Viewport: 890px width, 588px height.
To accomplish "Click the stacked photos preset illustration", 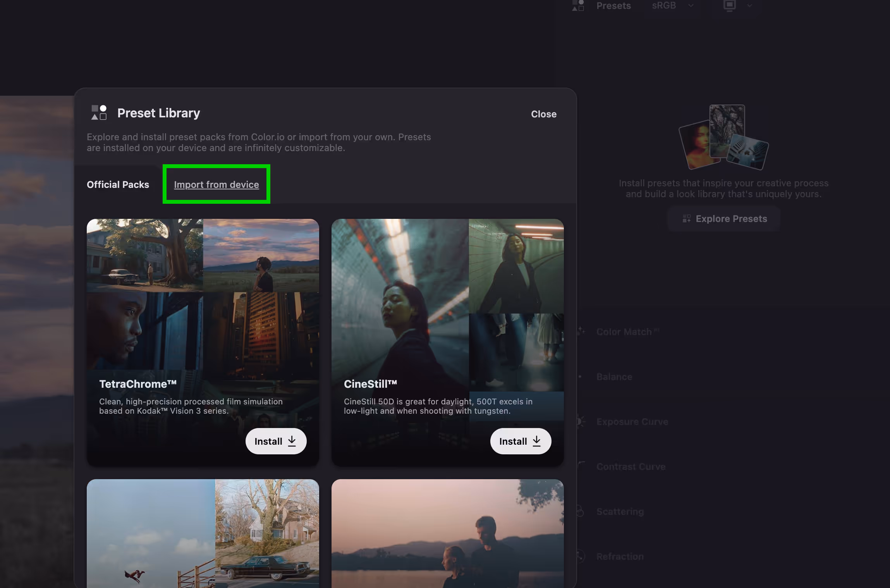I will click(x=723, y=138).
